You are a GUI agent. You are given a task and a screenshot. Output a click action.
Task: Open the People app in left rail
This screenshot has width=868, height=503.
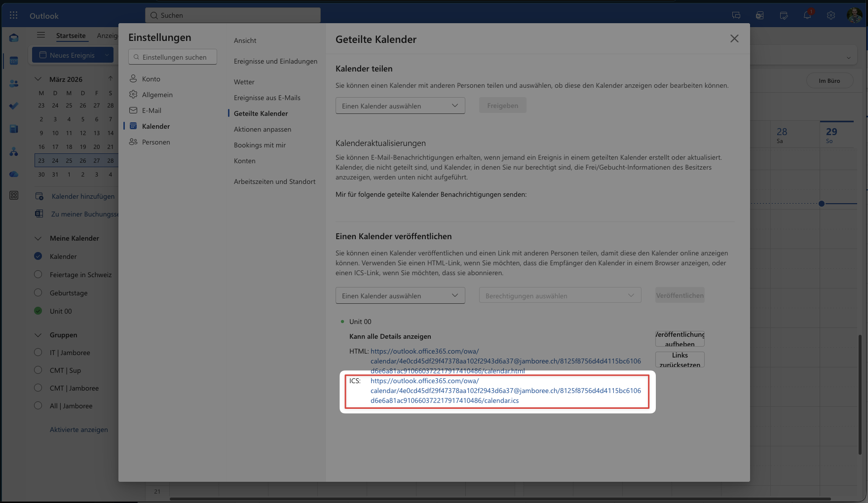(14, 84)
